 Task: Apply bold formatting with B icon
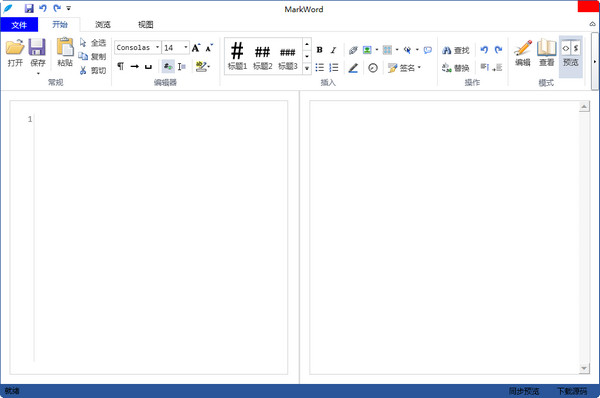[320, 50]
